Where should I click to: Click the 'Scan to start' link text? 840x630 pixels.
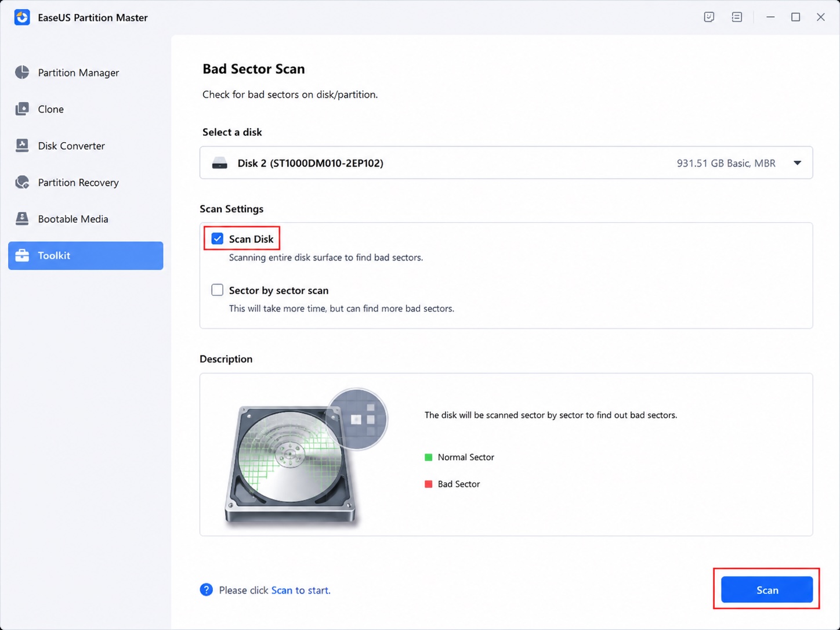pyautogui.click(x=300, y=590)
